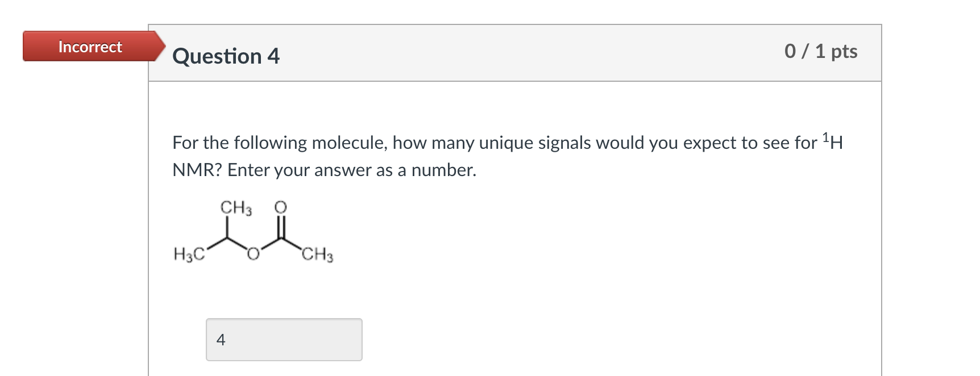980x376 pixels.
Task: Click the superscript 1H text
Action: click(832, 141)
